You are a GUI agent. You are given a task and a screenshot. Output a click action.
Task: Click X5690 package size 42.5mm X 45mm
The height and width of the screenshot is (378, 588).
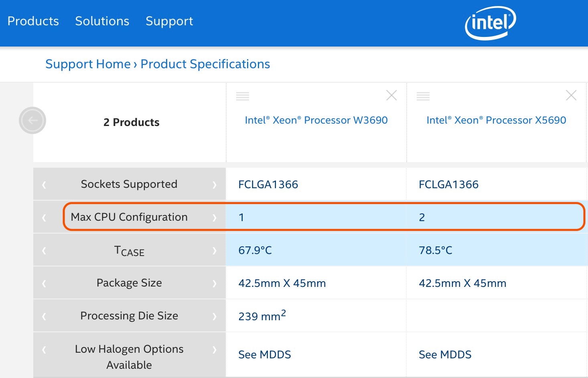click(462, 283)
